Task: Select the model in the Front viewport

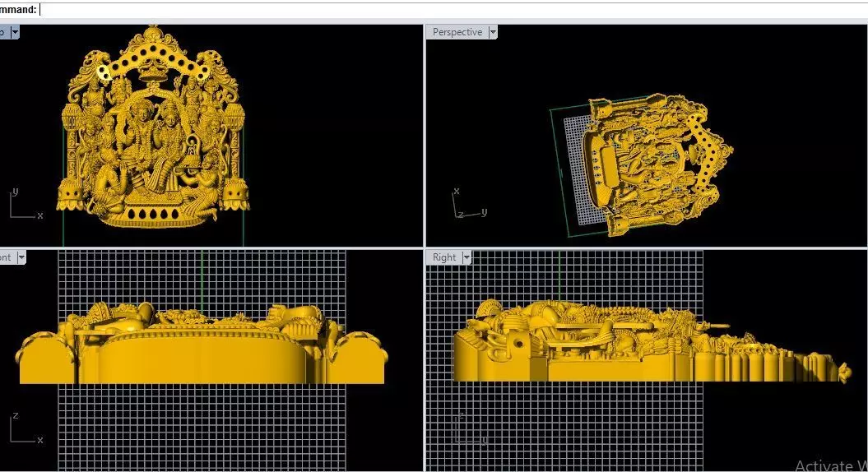Action: (x=202, y=343)
